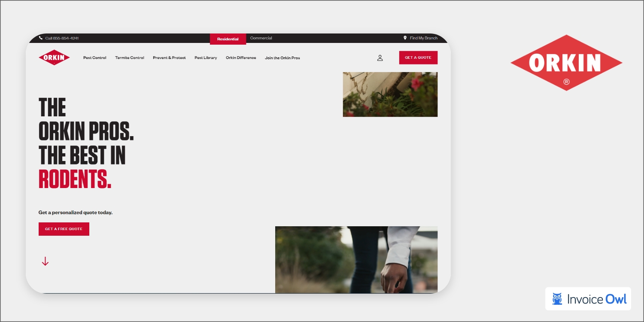The height and width of the screenshot is (322, 644).
Task: Switch to the Residential tab
Action: [228, 39]
